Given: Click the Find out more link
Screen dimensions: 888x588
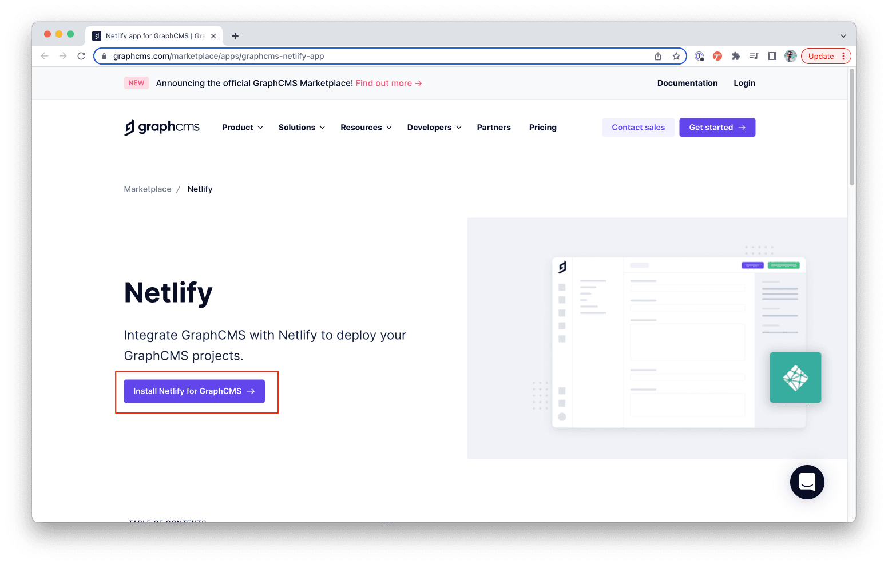Looking at the screenshot, I should (388, 83).
